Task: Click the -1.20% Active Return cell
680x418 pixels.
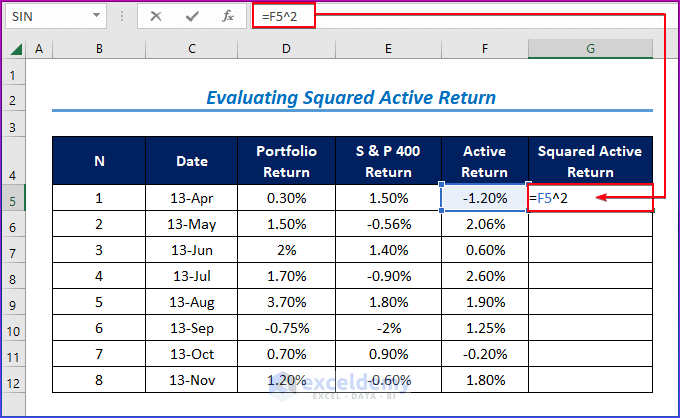Action: (x=485, y=198)
